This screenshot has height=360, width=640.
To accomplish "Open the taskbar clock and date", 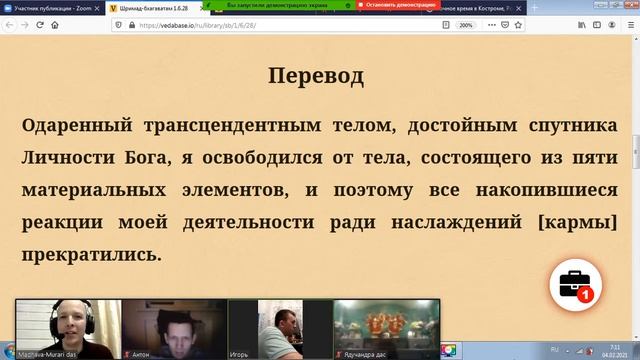I will [x=614, y=351].
